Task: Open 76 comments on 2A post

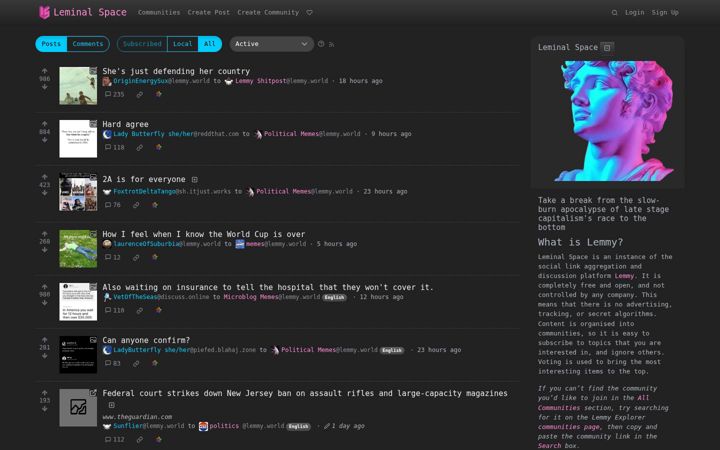Action: [x=112, y=205]
